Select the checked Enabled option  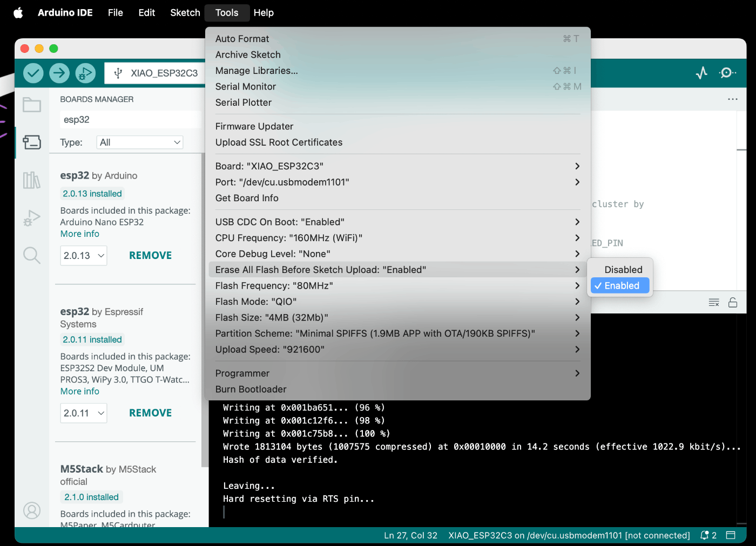[x=621, y=286]
